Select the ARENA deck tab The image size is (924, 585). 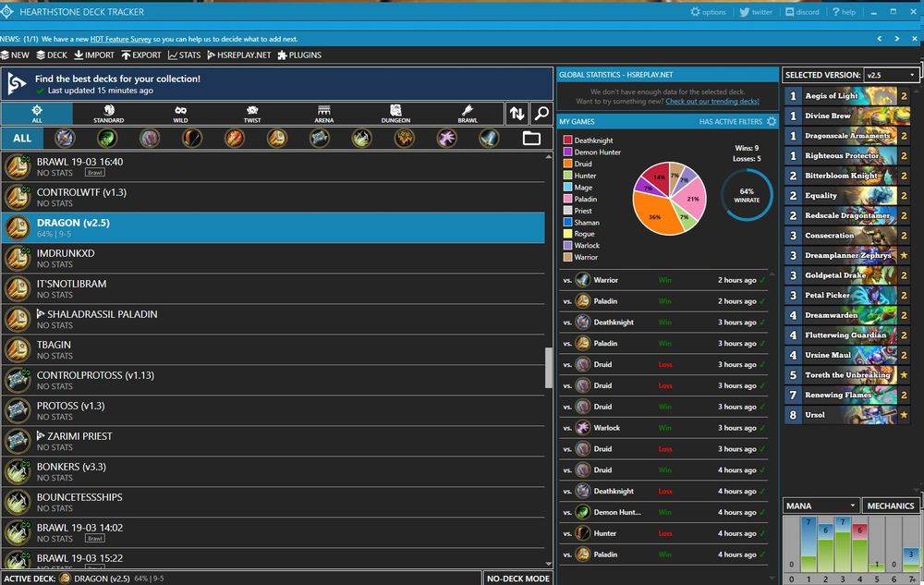pos(324,114)
